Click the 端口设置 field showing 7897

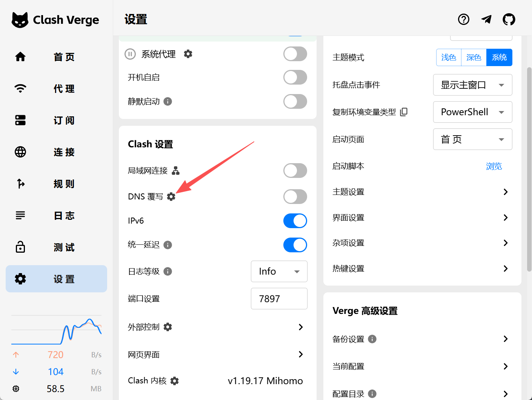pos(279,299)
